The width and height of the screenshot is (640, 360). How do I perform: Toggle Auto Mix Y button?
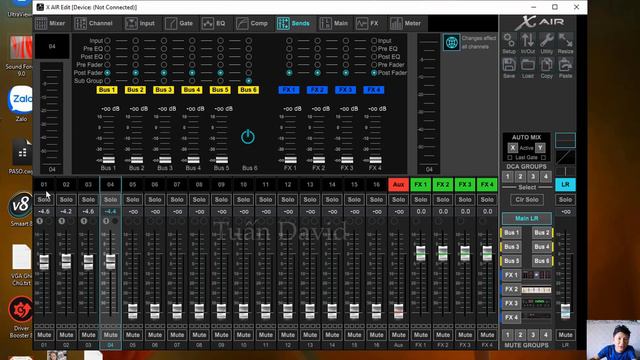coord(540,148)
